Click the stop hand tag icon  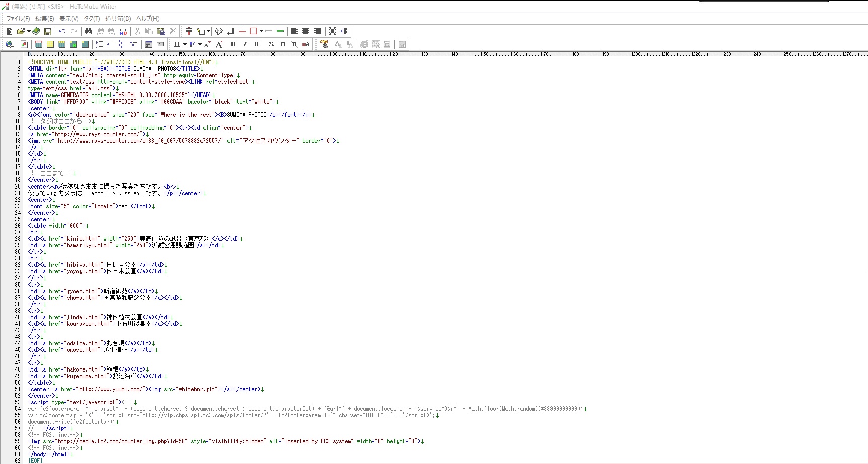[x=324, y=44]
